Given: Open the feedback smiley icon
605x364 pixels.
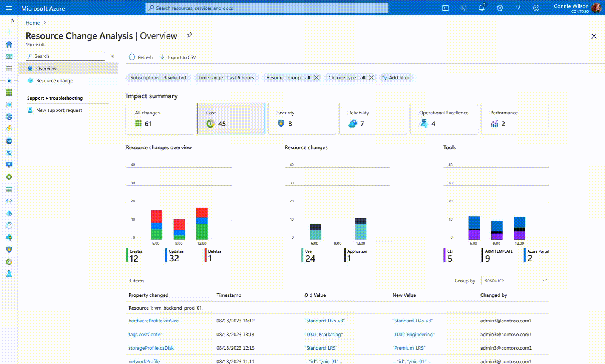Looking at the screenshot, I should 536,8.
